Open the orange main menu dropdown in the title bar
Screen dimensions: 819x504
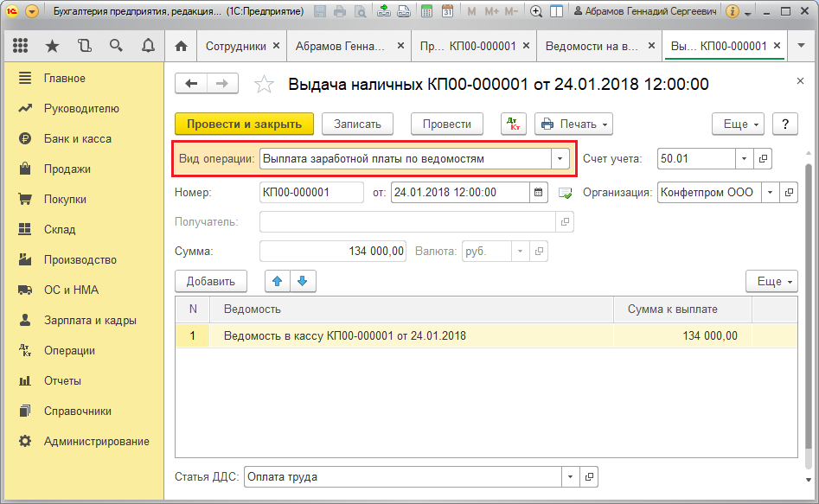(31, 11)
